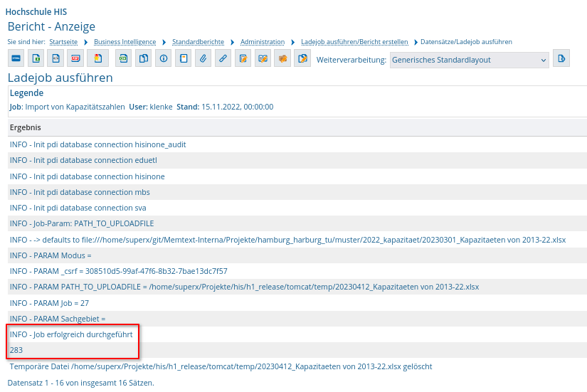
Task: Open Standardberichte breadcrumb link
Action: click(x=198, y=42)
